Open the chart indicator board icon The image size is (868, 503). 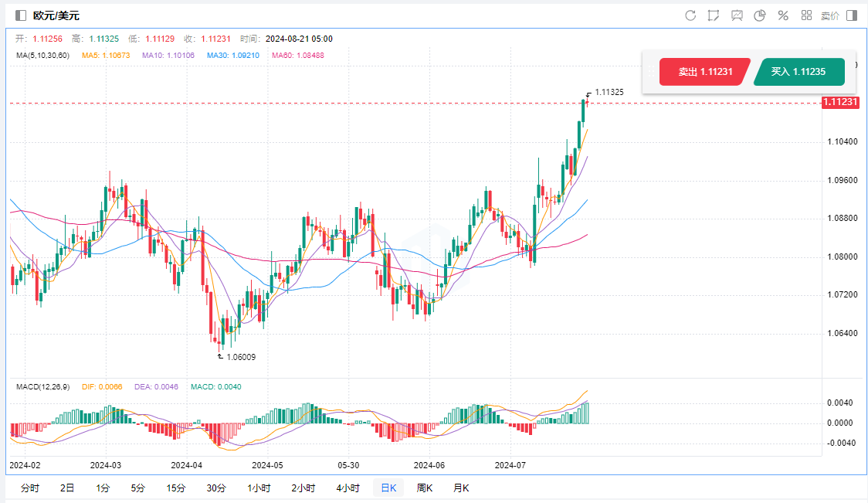pyautogui.click(x=737, y=15)
